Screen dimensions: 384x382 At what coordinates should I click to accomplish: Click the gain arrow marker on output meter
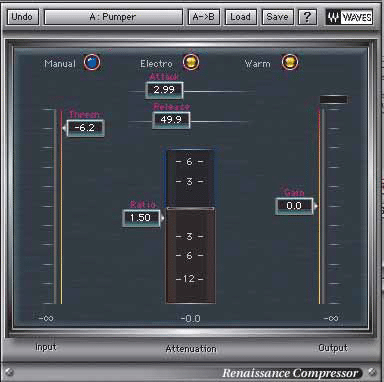(x=315, y=206)
